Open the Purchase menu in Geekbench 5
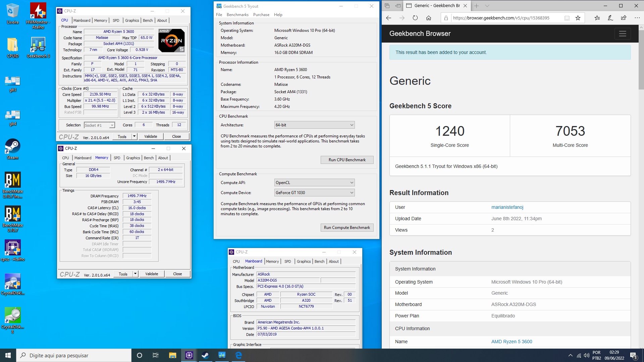Viewport: 644px width, 362px height. pos(261,15)
